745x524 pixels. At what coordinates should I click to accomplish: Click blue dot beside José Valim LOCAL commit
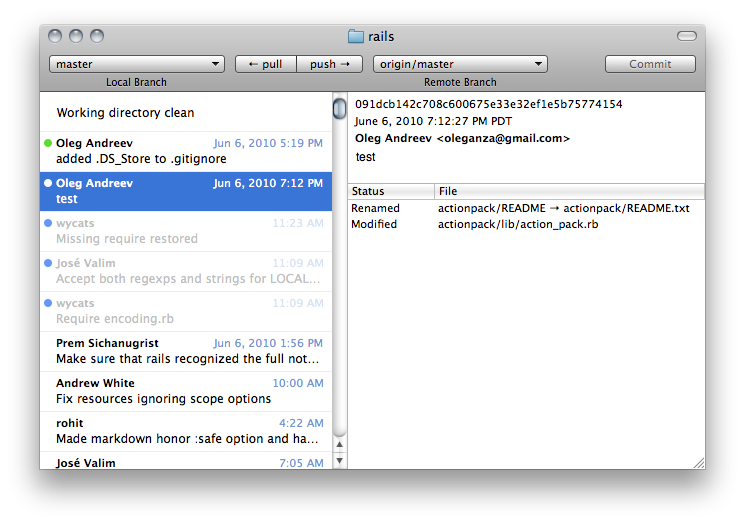tap(48, 263)
